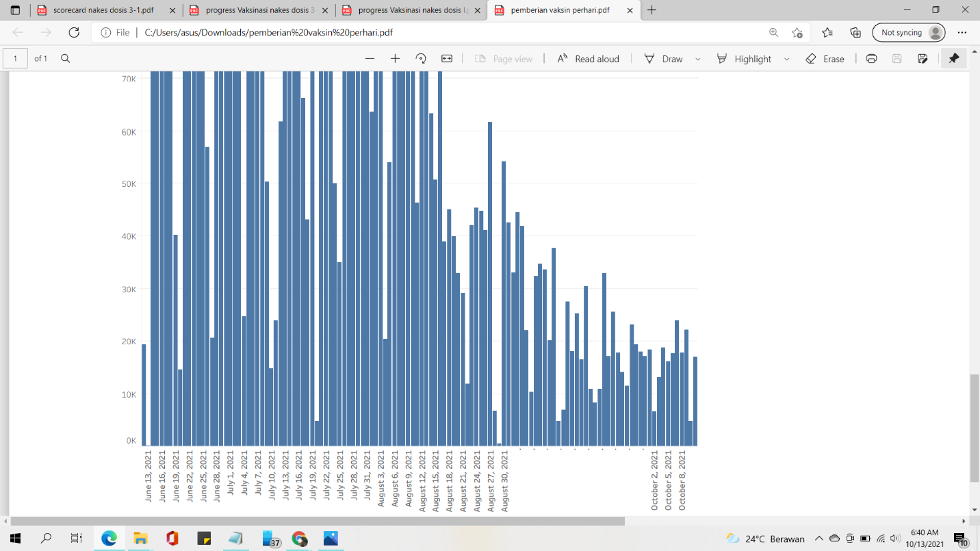Image resolution: width=980 pixels, height=551 pixels.
Task: Click the zoom in plus icon
Action: tap(395, 59)
